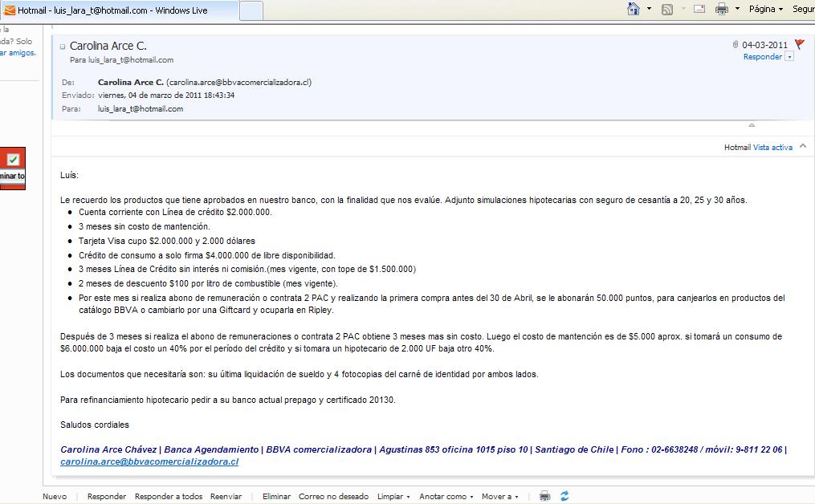Open the Home button dropdown arrow

coord(649,9)
